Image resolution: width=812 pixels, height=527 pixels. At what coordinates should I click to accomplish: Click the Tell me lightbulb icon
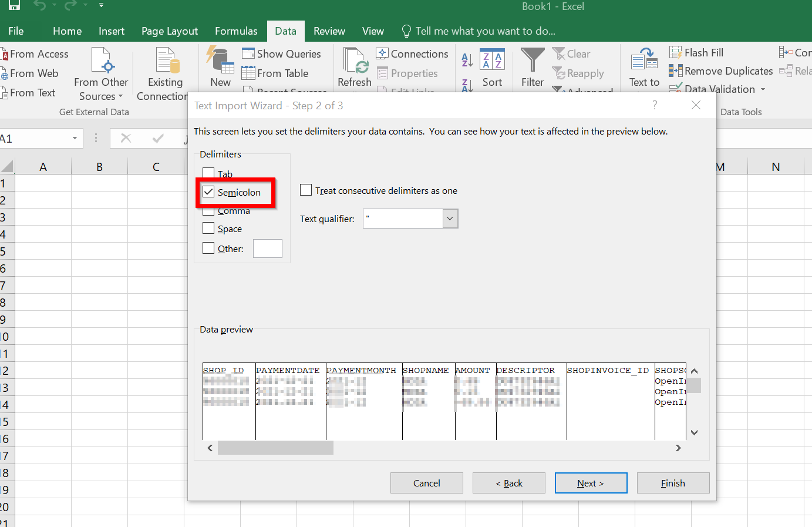click(406, 31)
